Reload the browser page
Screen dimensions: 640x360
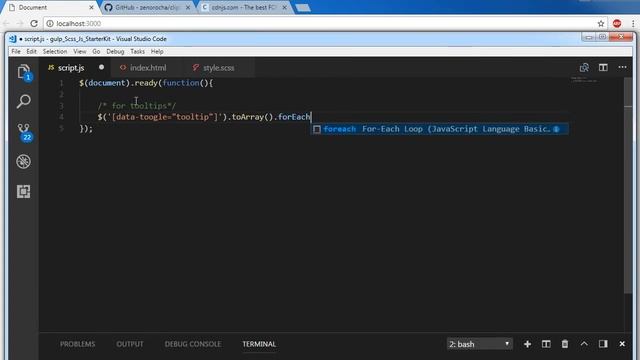pyautogui.click(x=34, y=24)
